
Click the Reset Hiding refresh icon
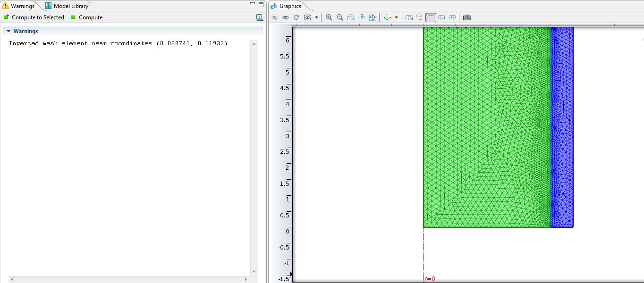click(297, 17)
